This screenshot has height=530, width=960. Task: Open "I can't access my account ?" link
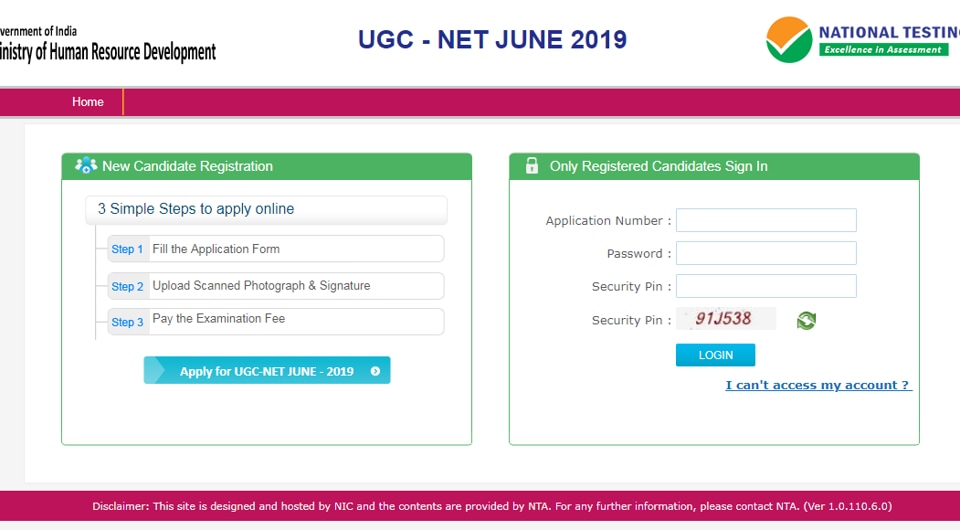click(819, 385)
